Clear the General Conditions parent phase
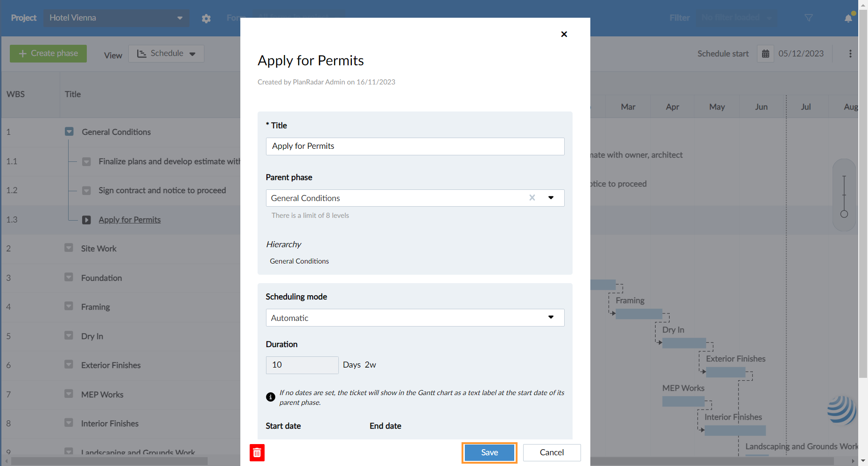Viewport: 868px width, 466px height. coord(532,198)
